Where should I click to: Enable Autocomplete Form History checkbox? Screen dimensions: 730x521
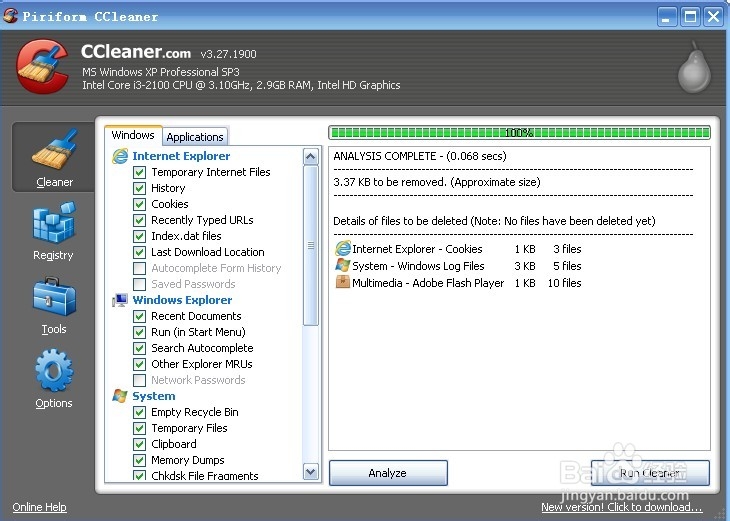[139, 268]
